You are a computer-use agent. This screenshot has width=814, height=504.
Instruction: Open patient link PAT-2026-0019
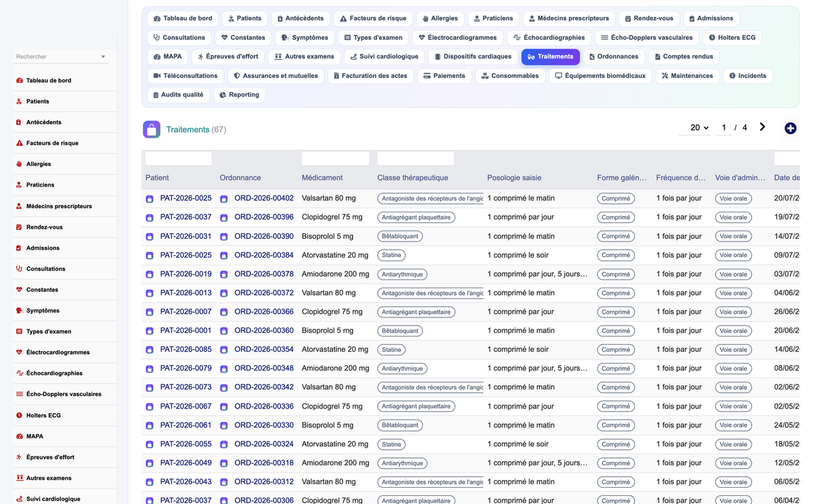click(x=186, y=274)
